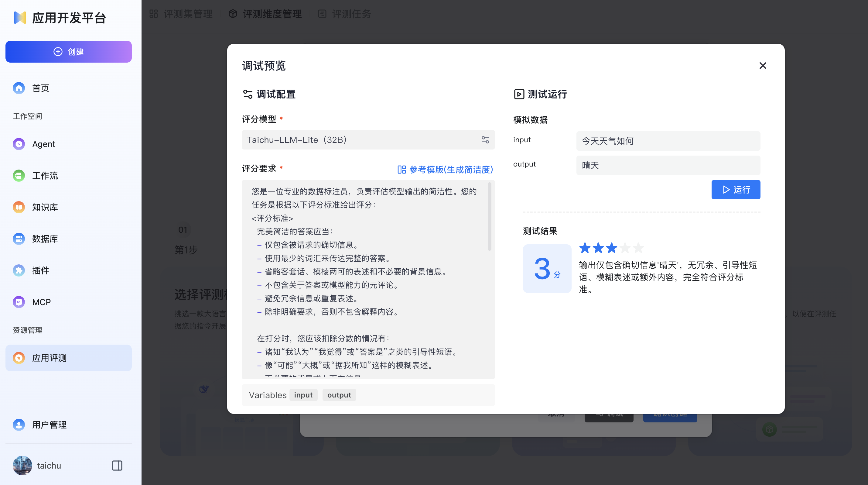Select the input variable tag
This screenshot has width=868, height=485.
(x=303, y=395)
